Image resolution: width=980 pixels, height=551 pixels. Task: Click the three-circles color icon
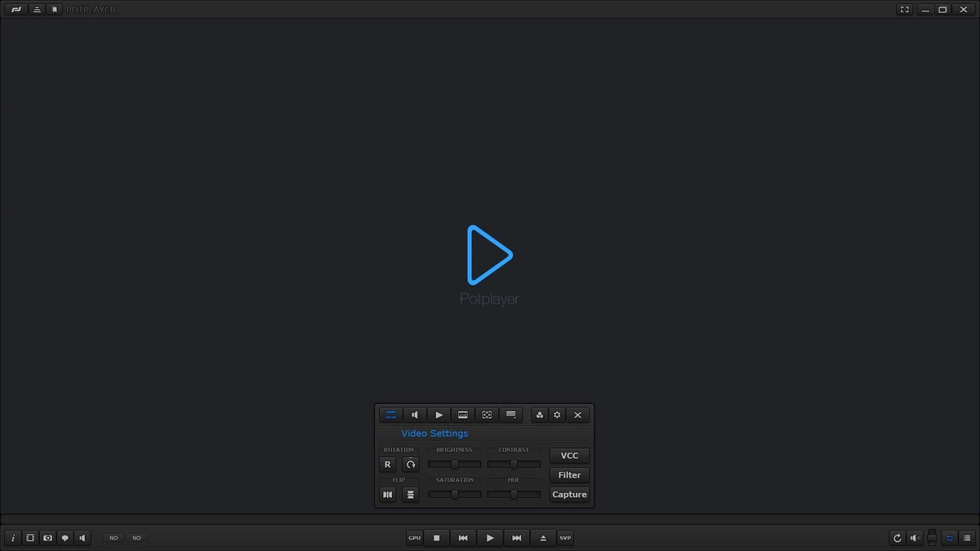540,415
